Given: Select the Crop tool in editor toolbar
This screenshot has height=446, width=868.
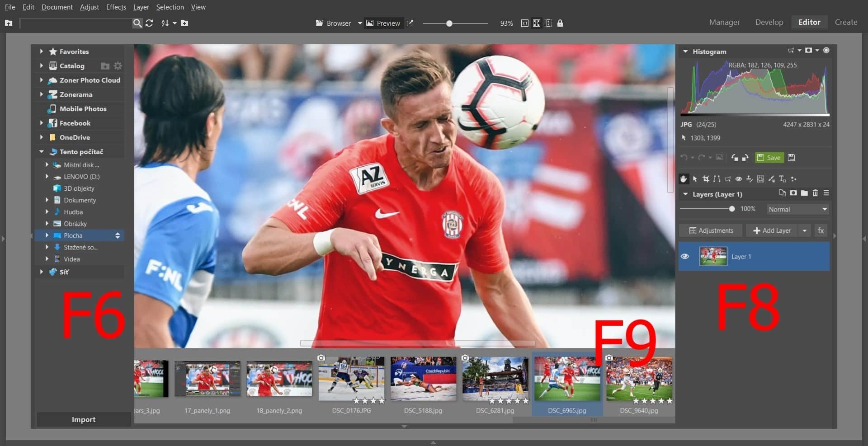Looking at the screenshot, I should (706, 179).
